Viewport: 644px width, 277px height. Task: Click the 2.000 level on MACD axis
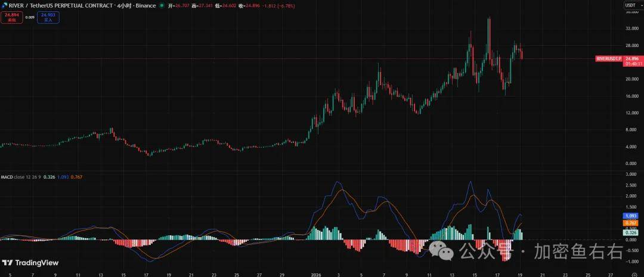(631, 196)
